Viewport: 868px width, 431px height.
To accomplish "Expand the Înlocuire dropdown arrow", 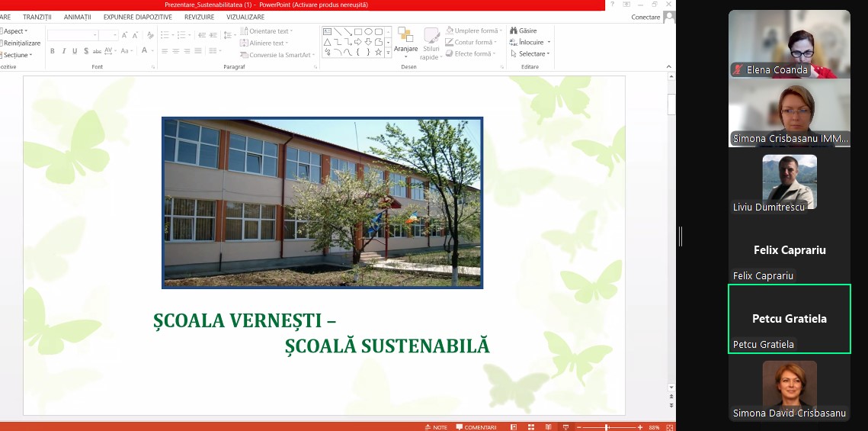I will pyautogui.click(x=549, y=43).
